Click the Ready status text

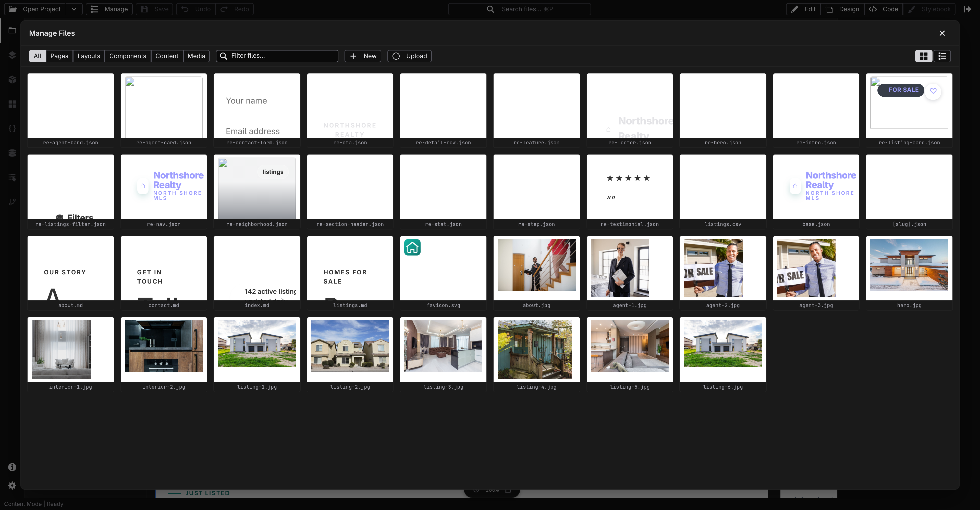coord(55,504)
